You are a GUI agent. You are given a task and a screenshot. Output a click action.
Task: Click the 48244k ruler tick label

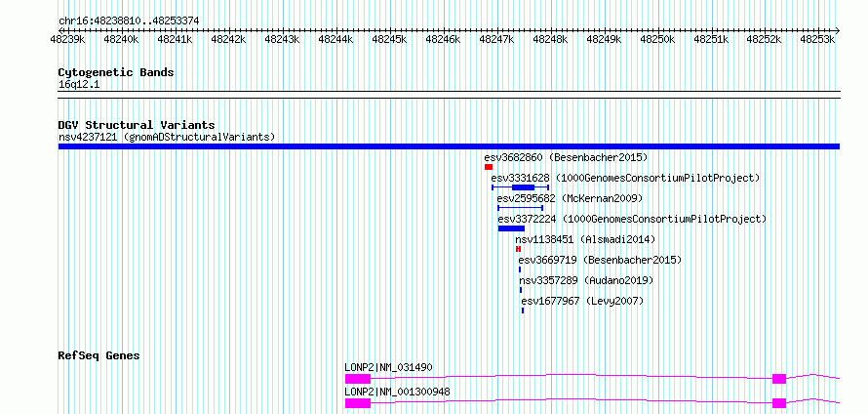336,39
